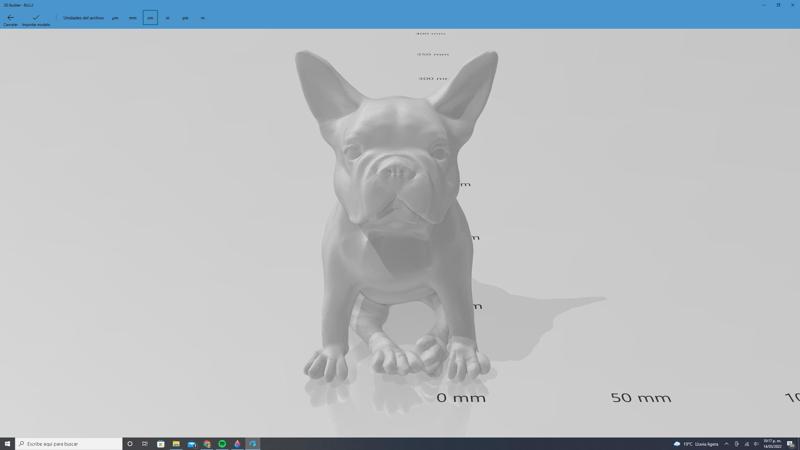Click the microphone tray icon
800x450 pixels.
[736, 444]
